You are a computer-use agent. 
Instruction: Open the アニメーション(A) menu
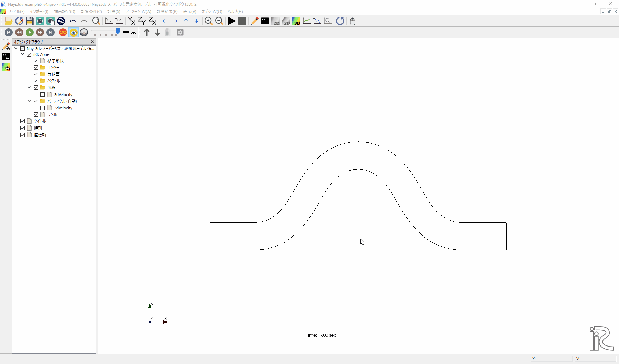(138, 11)
